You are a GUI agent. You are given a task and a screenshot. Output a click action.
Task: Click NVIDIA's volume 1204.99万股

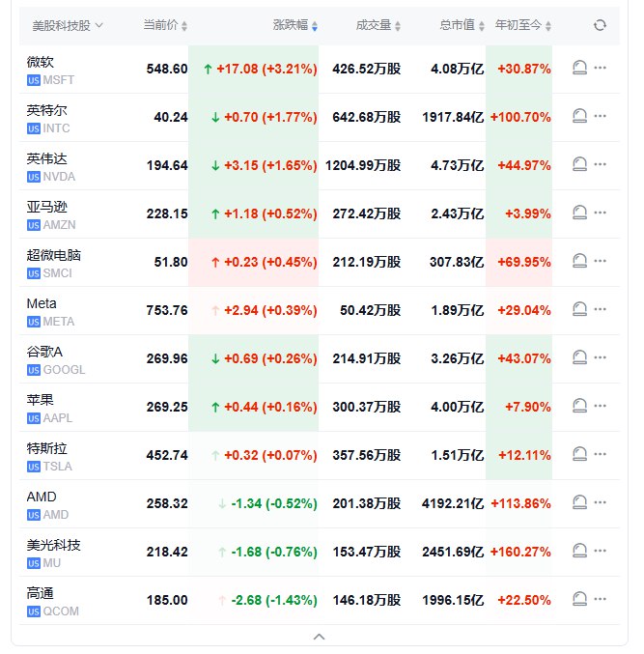click(x=363, y=165)
